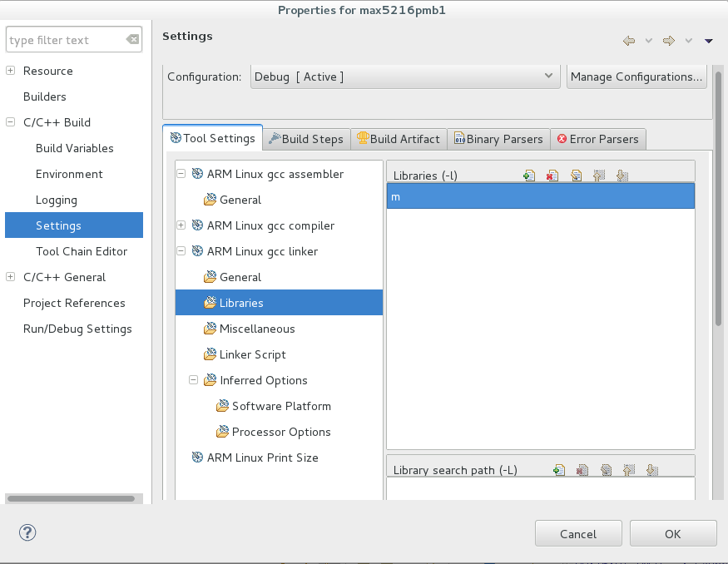Click Manage Configurations button
This screenshot has width=728, height=564.
coord(636,76)
